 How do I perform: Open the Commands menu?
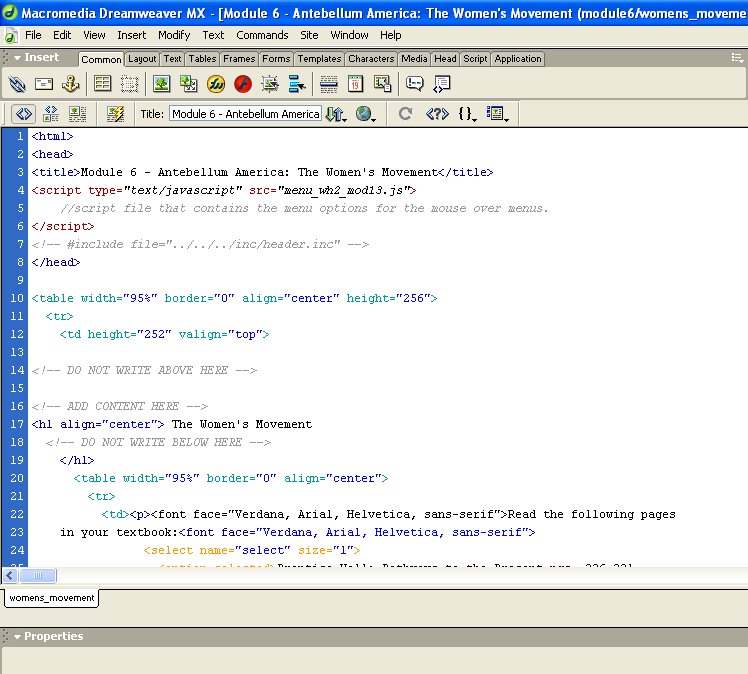[x=262, y=35]
